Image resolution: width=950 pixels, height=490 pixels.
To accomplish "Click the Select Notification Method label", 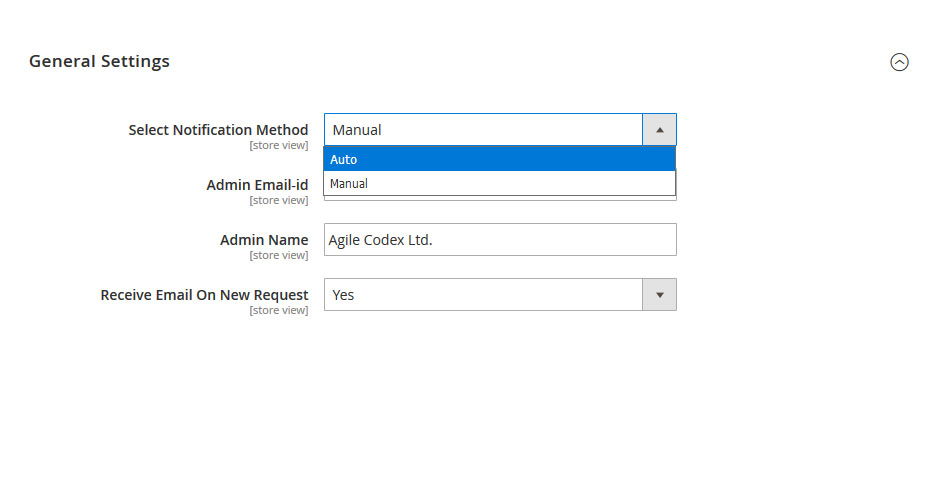I will coord(218,130).
